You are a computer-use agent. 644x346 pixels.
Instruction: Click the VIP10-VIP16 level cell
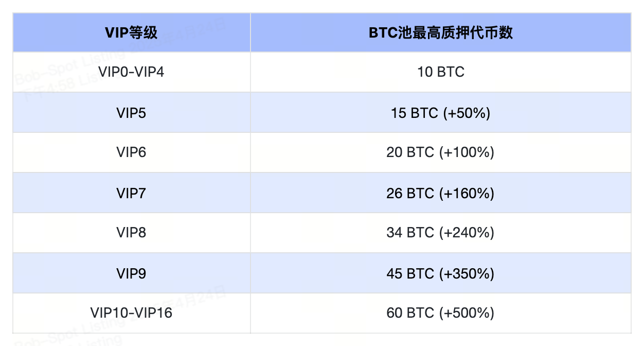(131, 313)
